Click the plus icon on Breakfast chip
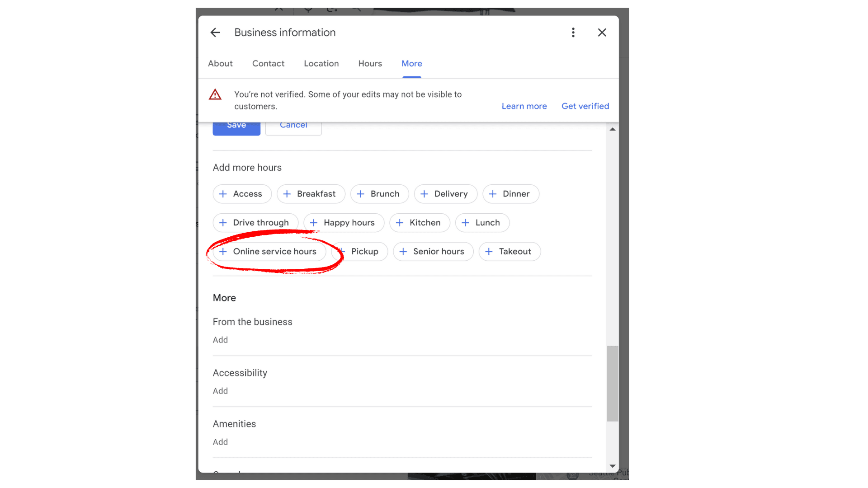This screenshot has height=488, width=868. pos(287,194)
